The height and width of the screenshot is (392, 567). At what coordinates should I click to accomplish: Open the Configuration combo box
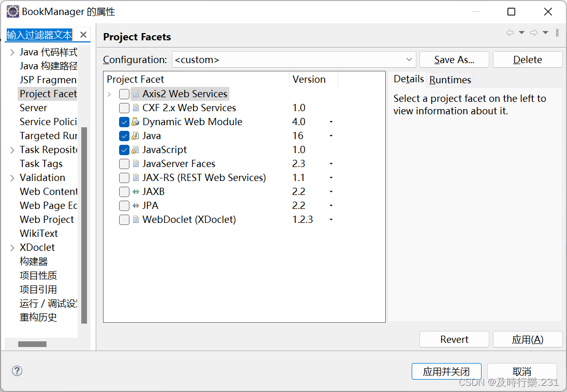pyautogui.click(x=294, y=60)
